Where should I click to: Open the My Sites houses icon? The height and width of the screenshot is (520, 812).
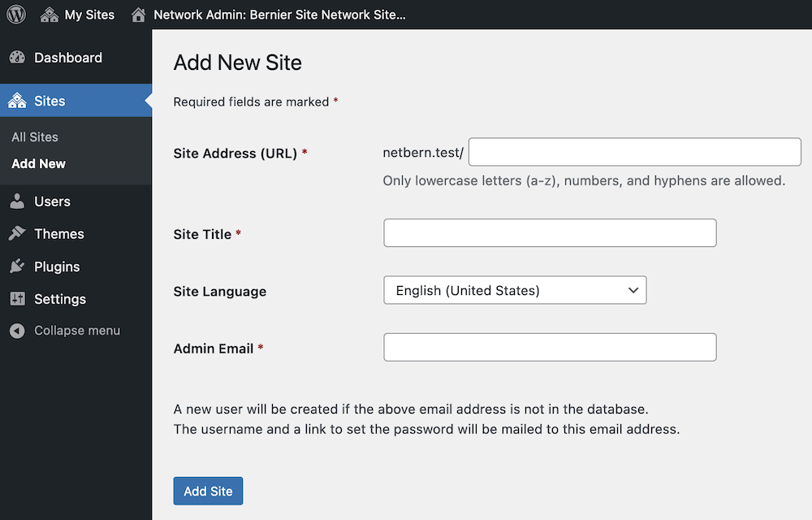50,15
